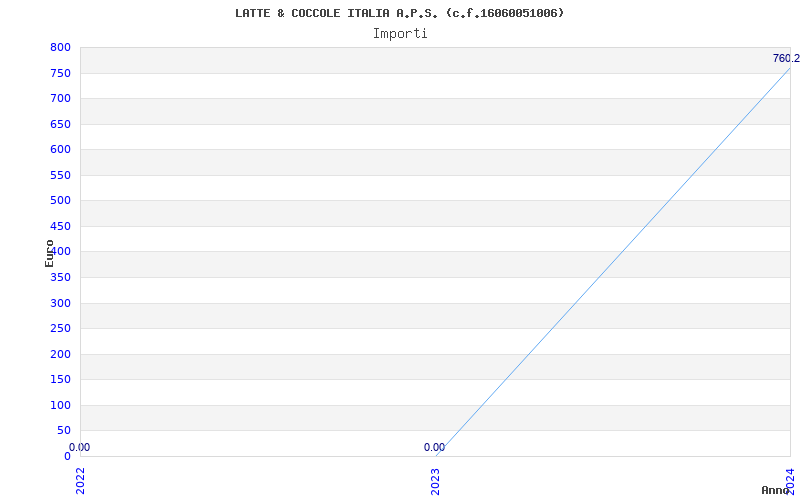
Task: Choose the 2023 x-axis label
Action: (x=435, y=481)
